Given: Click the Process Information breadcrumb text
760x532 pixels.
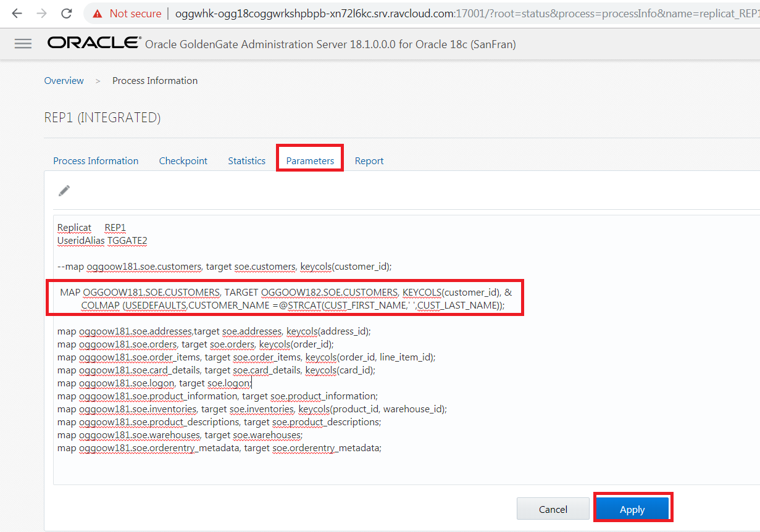Looking at the screenshot, I should (155, 80).
